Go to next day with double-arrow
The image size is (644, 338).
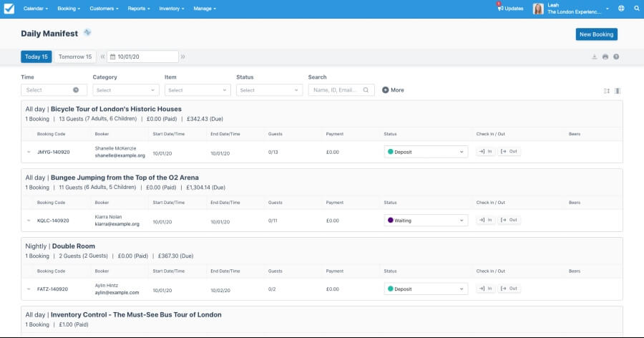(x=183, y=57)
